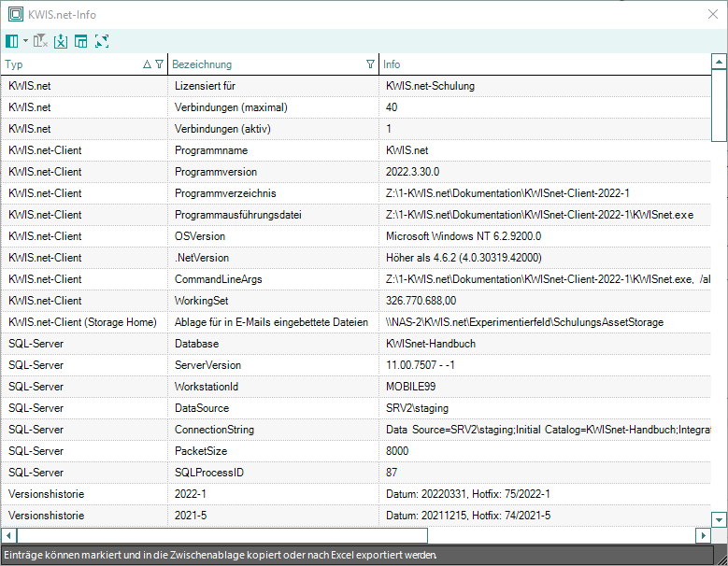The height and width of the screenshot is (566, 728).
Task: Select the 'Programmversion' cell
Action: coord(273,172)
